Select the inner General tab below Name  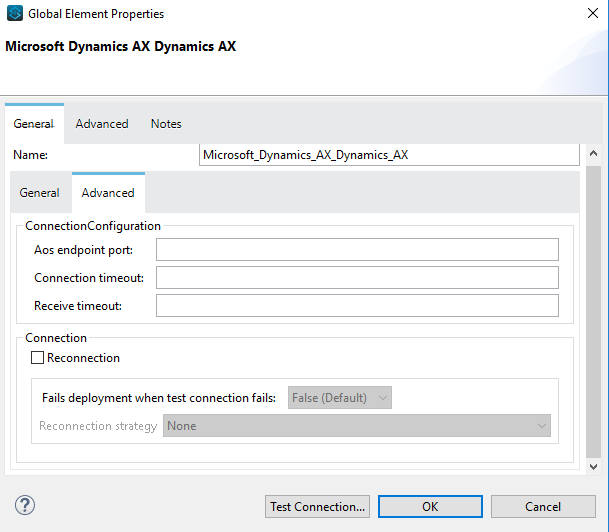coord(40,193)
